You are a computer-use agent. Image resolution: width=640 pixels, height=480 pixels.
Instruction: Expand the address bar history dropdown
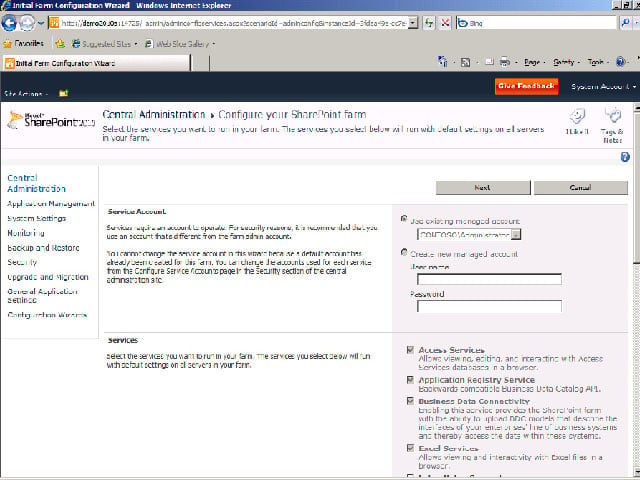click(x=413, y=23)
